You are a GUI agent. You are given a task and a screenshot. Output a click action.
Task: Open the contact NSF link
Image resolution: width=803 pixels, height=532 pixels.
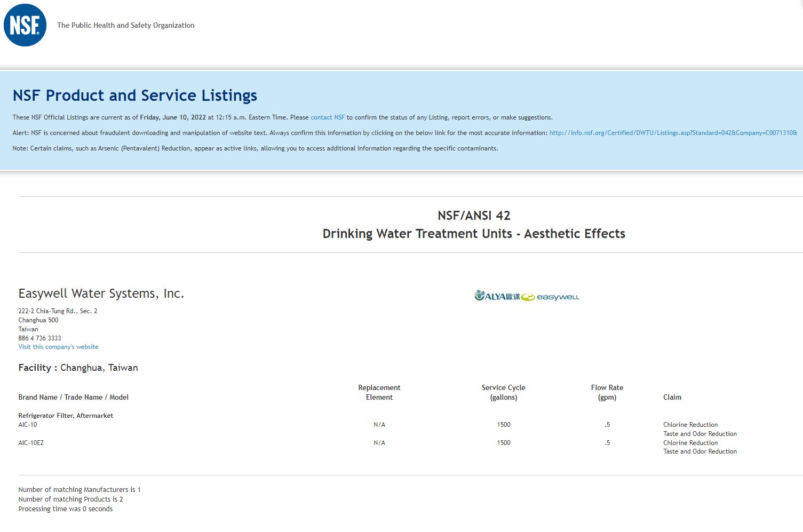click(328, 117)
